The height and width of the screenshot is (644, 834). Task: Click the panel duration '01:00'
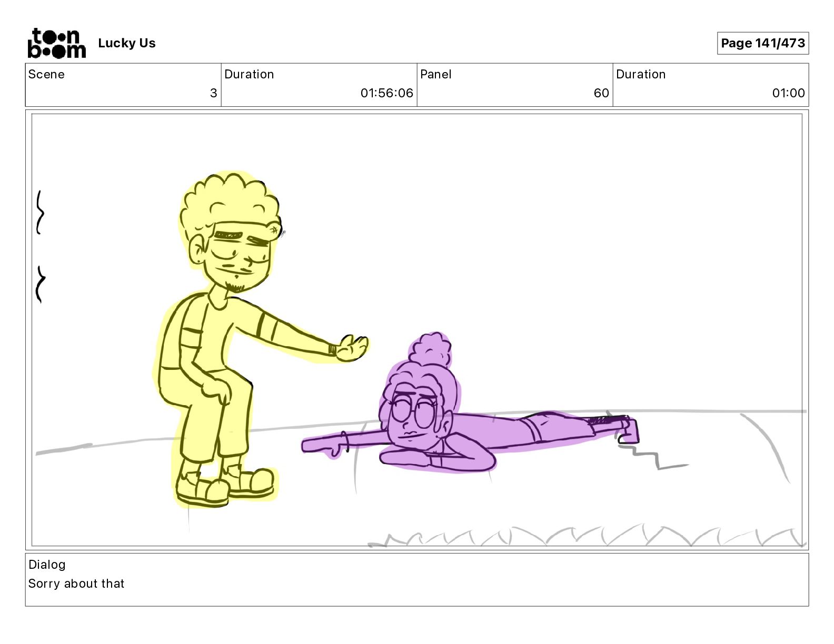(789, 93)
